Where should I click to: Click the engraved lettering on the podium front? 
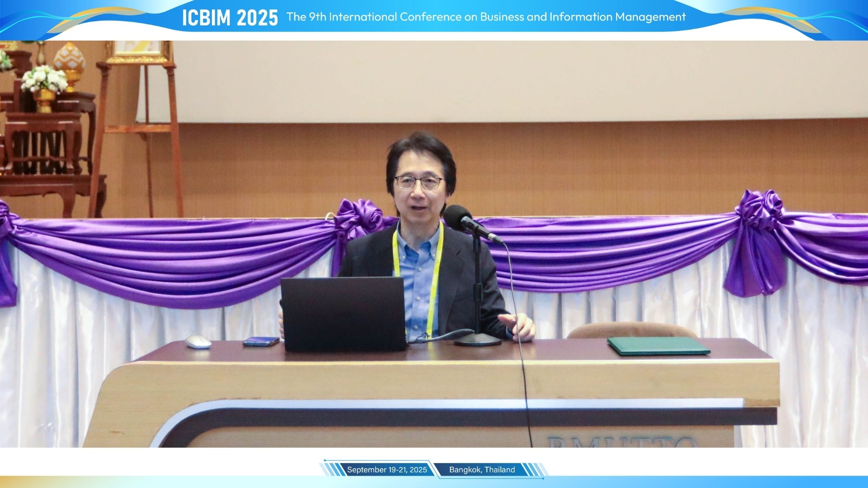tap(622, 442)
